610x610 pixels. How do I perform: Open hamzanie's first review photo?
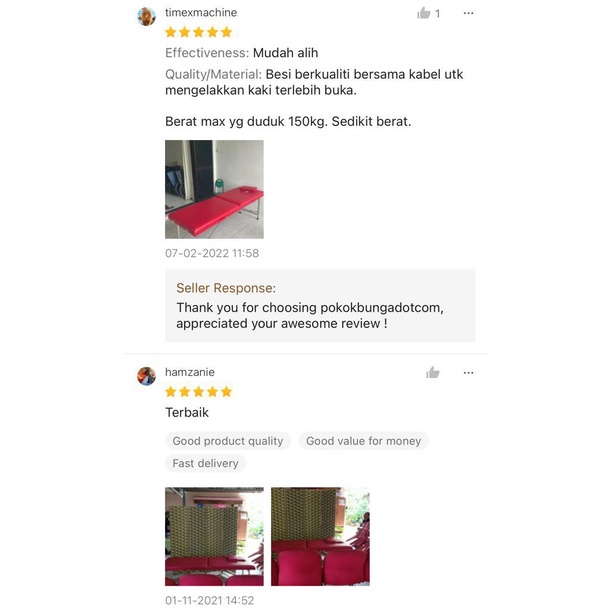214,536
